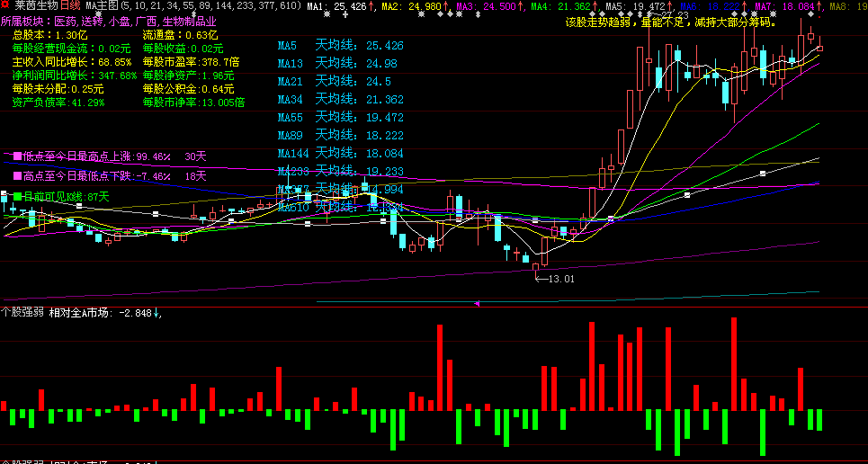Click the 所属板块 sector list line
Viewport: 868px width, 464px height.
pos(109,22)
